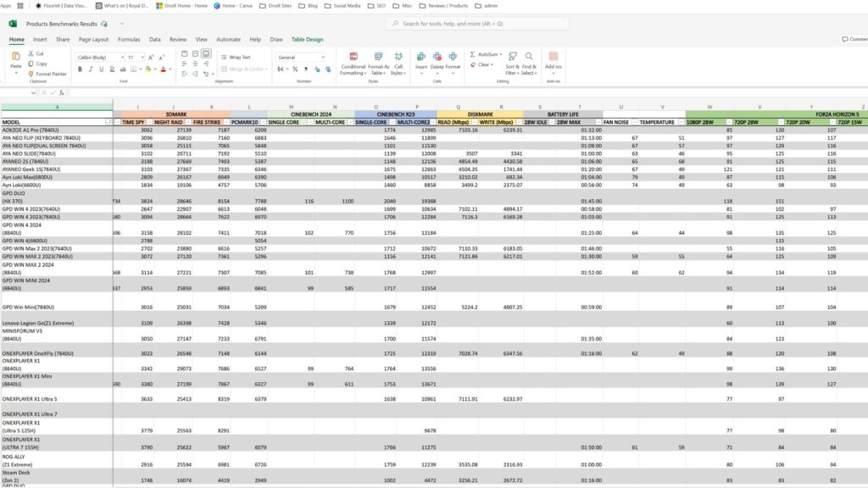This screenshot has width=868, height=488.
Task: Open the font name Calibri (Body) dropdown
Action: (x=122, y=57)
